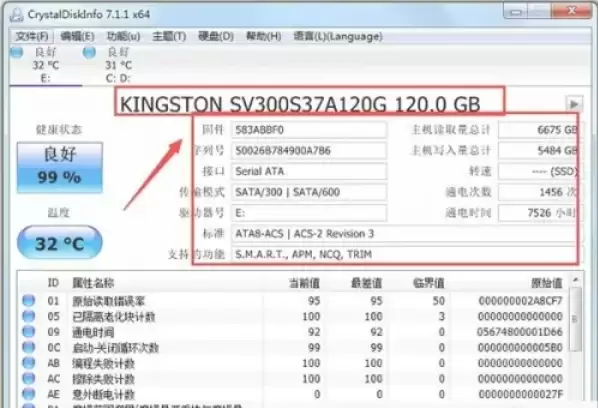The height and width of the screenshot is (408, 598).
Task: Select the 已隔离老化块计数 attribute row
Action: coord(293,316)
